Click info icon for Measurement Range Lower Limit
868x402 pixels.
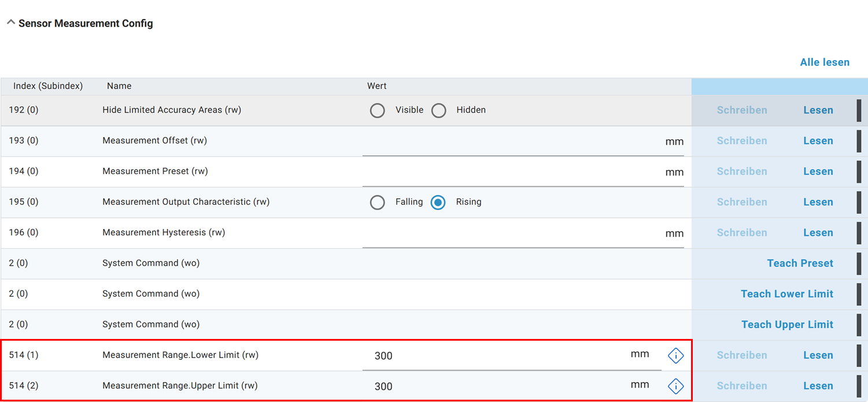[675, 356]
